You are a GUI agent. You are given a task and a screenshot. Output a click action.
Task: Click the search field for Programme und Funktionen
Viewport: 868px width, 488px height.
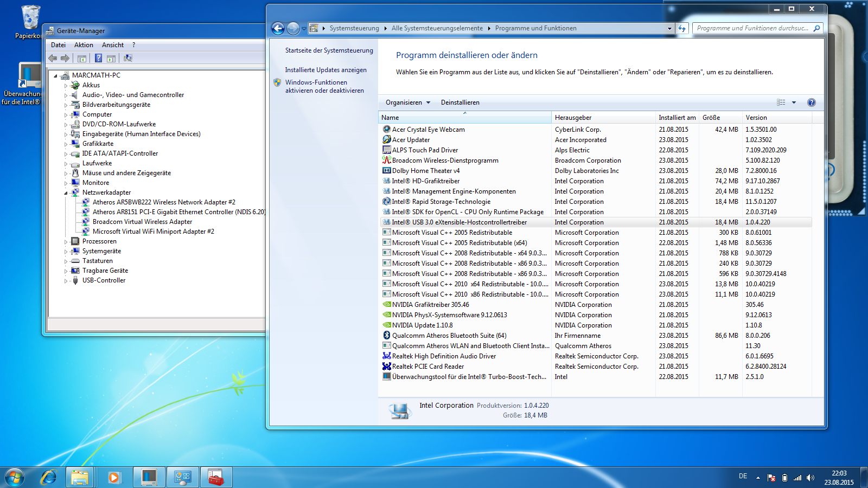(753, 28)
